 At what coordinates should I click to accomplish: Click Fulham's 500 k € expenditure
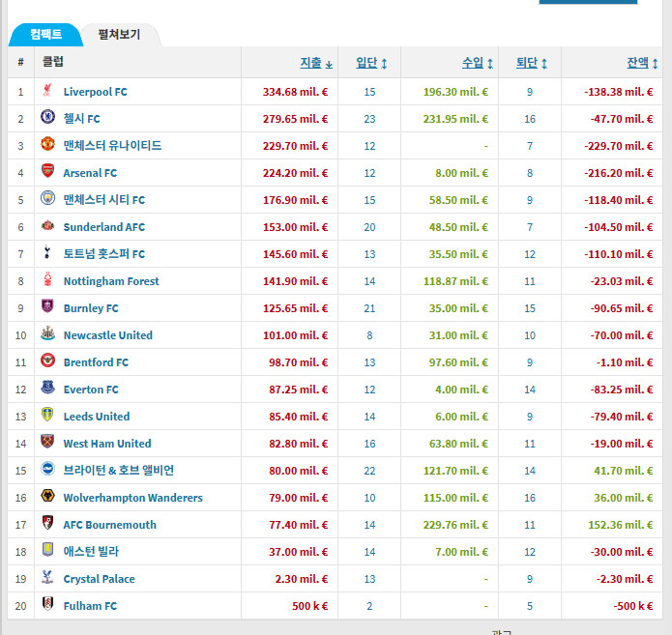310,606
